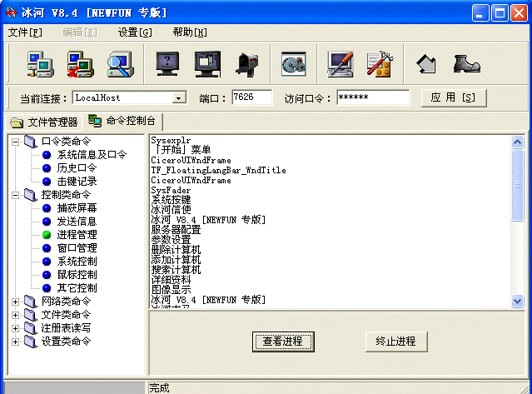This screenshot has height=394, width=532.
Task: Expand the 网络类命令 tree node
Action: (15, 302)
